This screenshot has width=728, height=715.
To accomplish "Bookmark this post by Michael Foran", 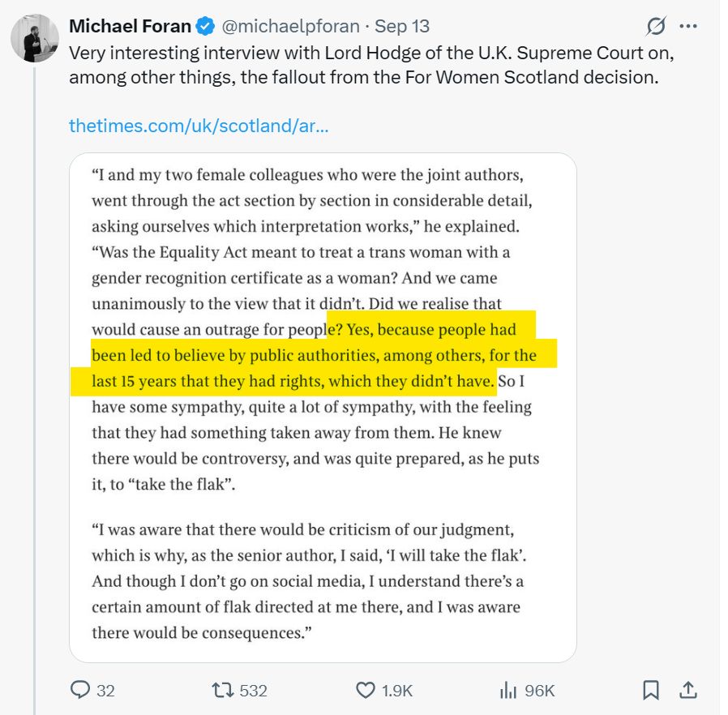I will pos(650,690).
